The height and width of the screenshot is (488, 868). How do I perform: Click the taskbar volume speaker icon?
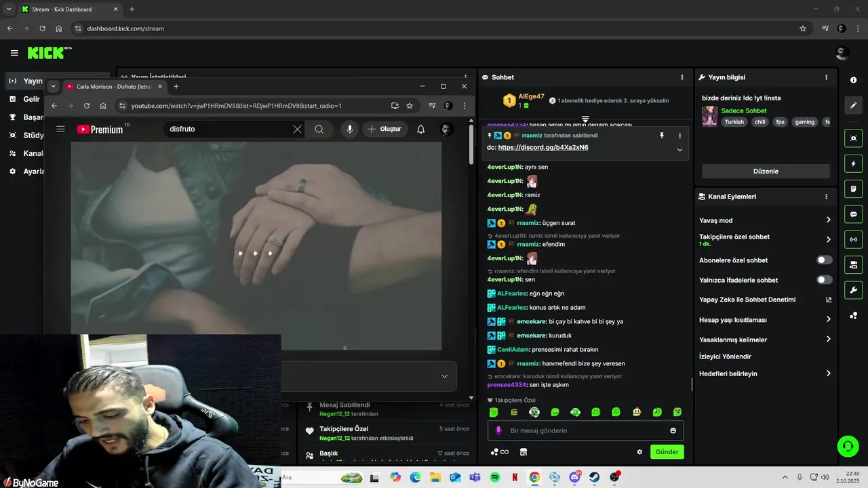[x=825, y=477]
